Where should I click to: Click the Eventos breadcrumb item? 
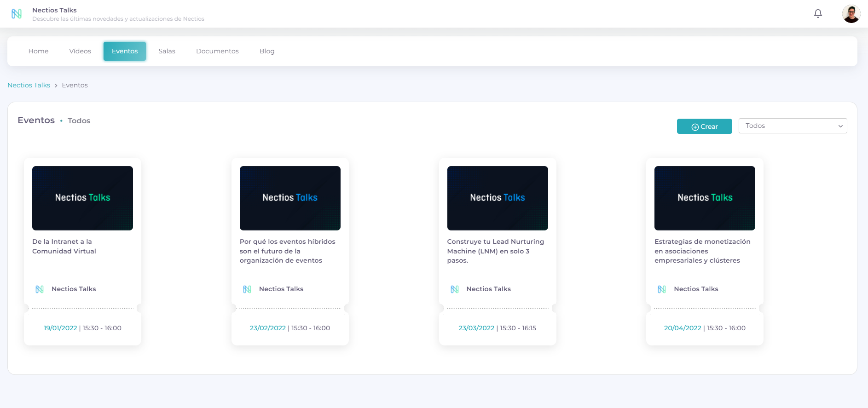pyautogui.click(x=75, y=85)
